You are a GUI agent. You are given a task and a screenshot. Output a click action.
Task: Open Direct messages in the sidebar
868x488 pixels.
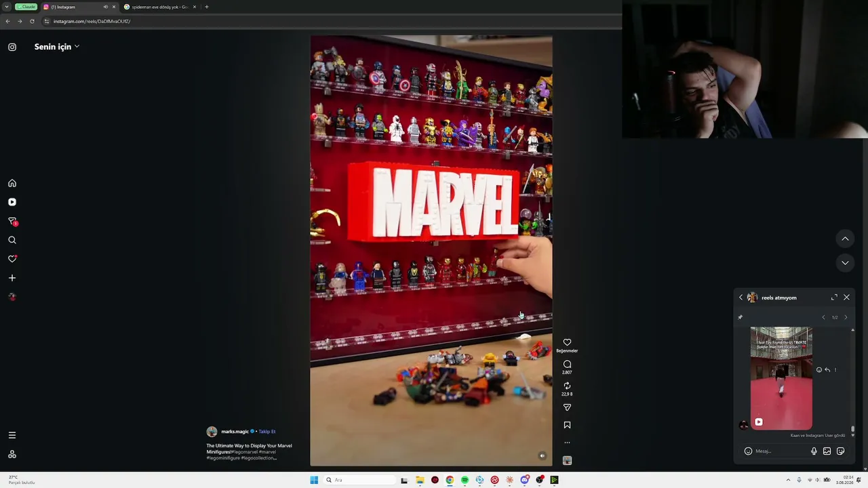(12, 221)
